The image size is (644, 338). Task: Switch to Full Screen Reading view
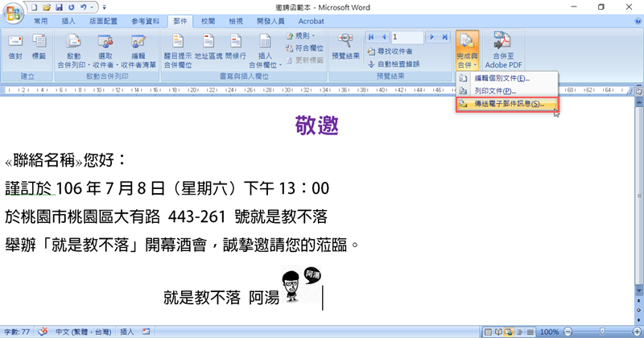pos(498,332)
